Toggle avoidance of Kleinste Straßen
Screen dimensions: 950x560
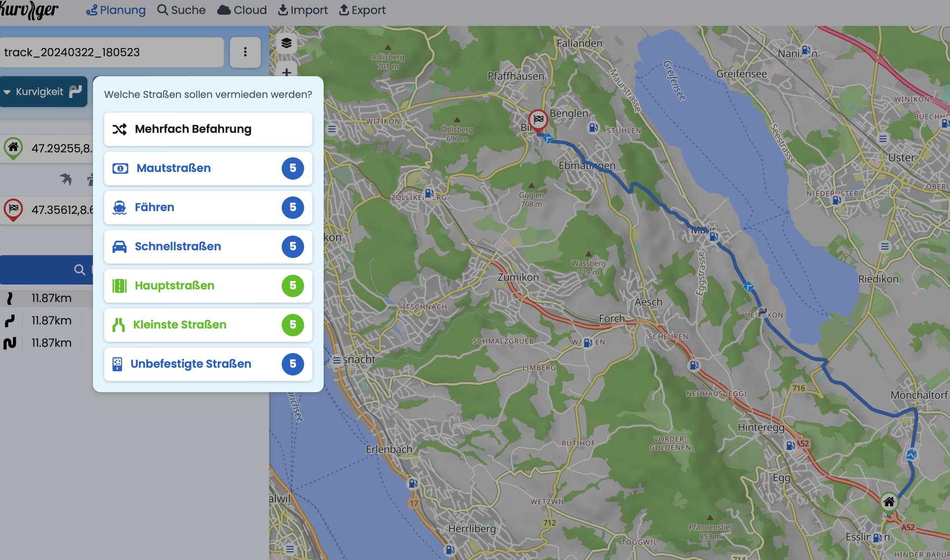pyautogui.click(x=208, y=325)
